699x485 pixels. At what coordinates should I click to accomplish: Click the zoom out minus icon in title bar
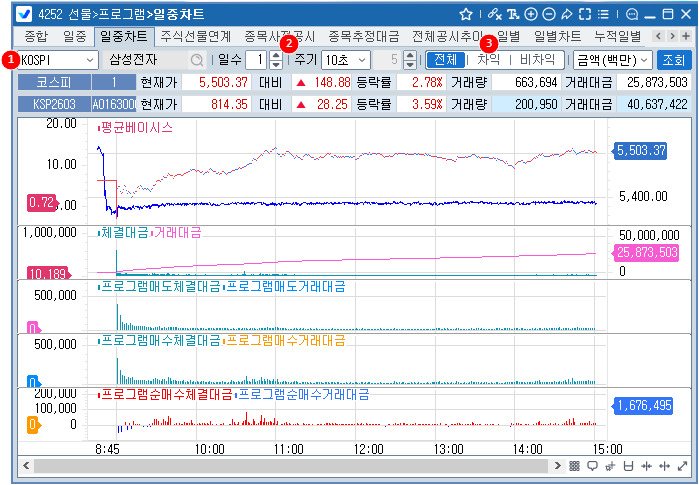(548, 14)
